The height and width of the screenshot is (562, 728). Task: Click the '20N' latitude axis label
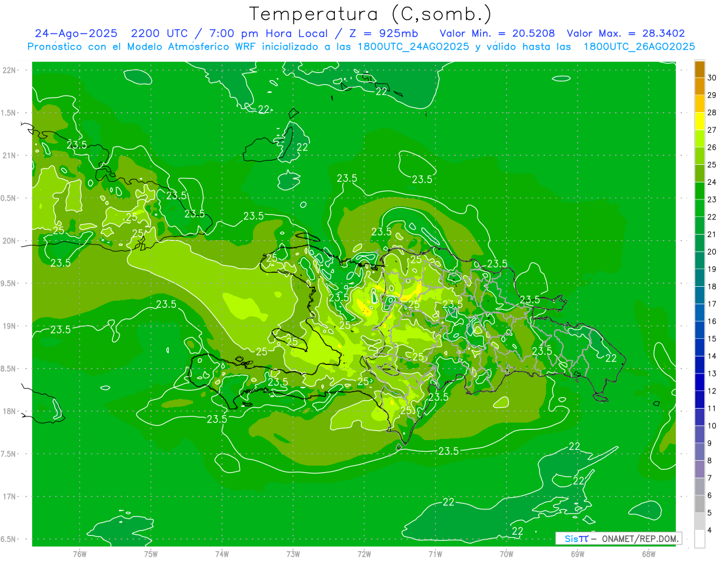pos(9,241)
